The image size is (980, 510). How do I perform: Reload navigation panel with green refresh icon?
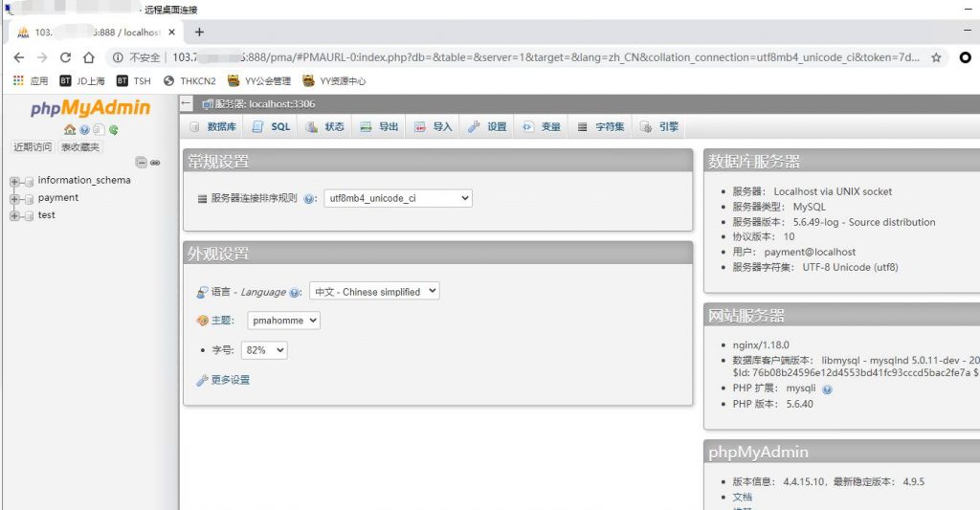(113, 130)
